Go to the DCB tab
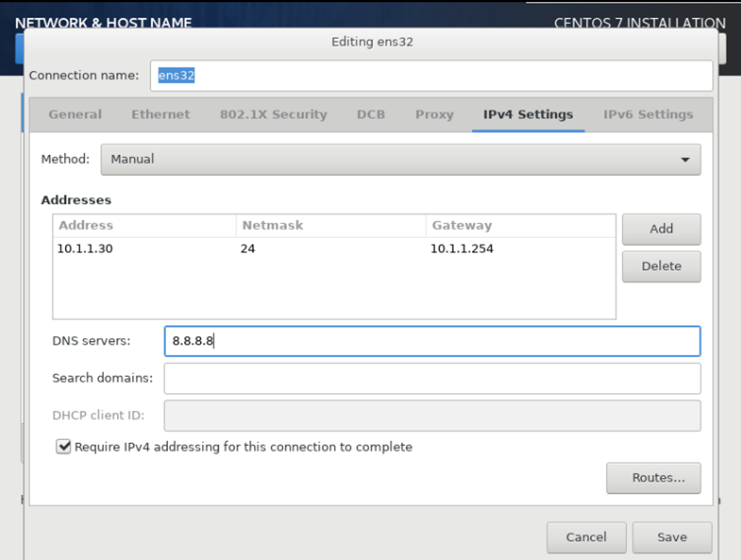This screenshot has height=560, width=741. click(x=370, y=115)
